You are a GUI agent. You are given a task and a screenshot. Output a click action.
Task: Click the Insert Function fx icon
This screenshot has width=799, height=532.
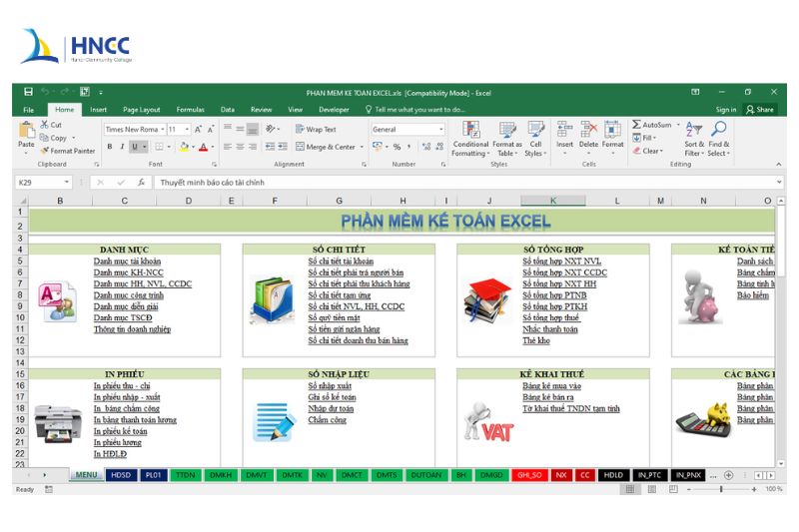point(141,183)
